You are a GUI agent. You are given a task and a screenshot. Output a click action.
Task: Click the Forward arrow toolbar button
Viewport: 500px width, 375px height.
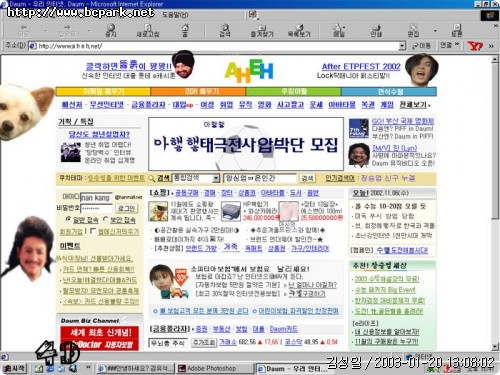pos(67,30)
